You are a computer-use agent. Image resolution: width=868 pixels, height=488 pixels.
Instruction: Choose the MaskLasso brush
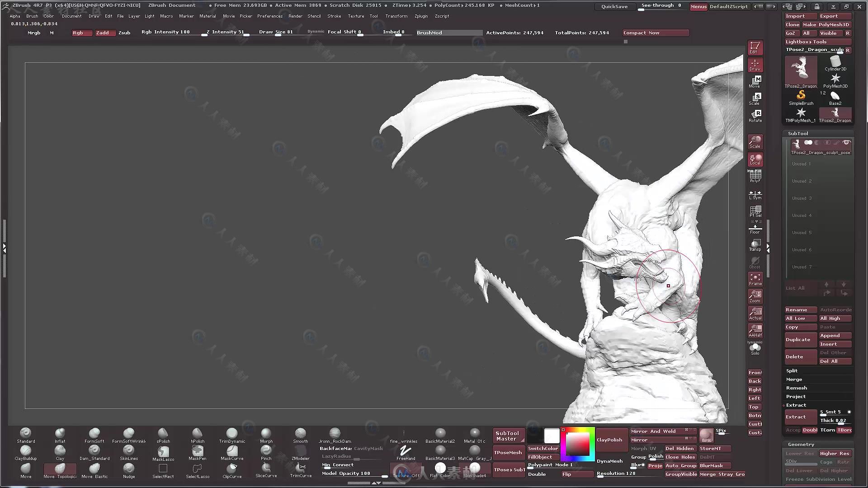pyautogui.click(x=163, y=453)
